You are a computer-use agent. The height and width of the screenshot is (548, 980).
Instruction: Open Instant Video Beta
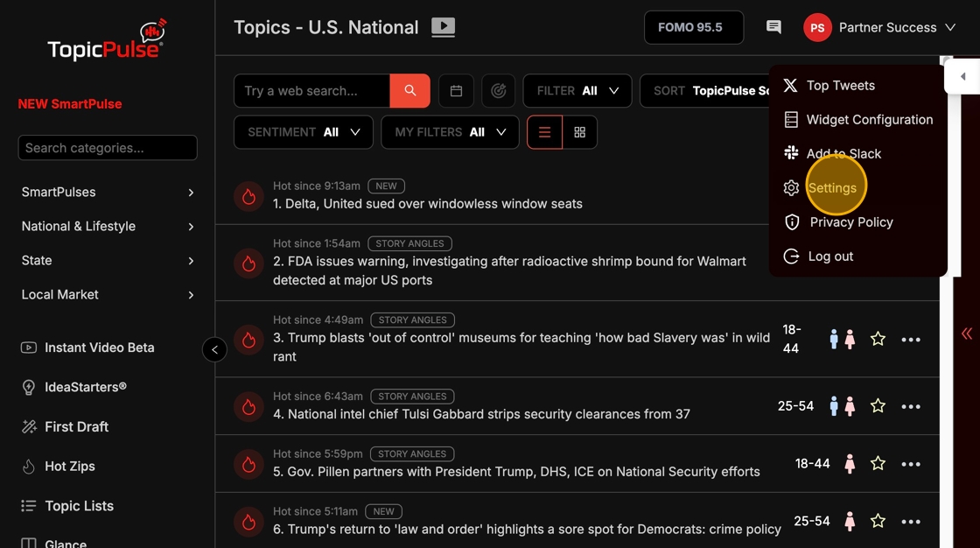click(x=87, y=348)
